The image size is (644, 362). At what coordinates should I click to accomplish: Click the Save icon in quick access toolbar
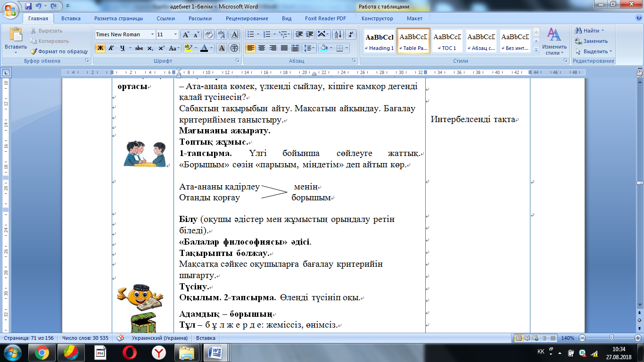click(x=28, y=6)
